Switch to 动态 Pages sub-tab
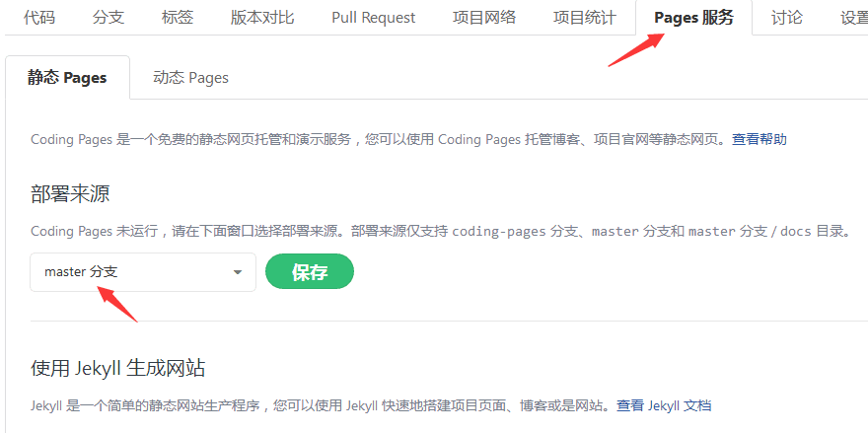 pyautogui.click(x=191, y=78)
